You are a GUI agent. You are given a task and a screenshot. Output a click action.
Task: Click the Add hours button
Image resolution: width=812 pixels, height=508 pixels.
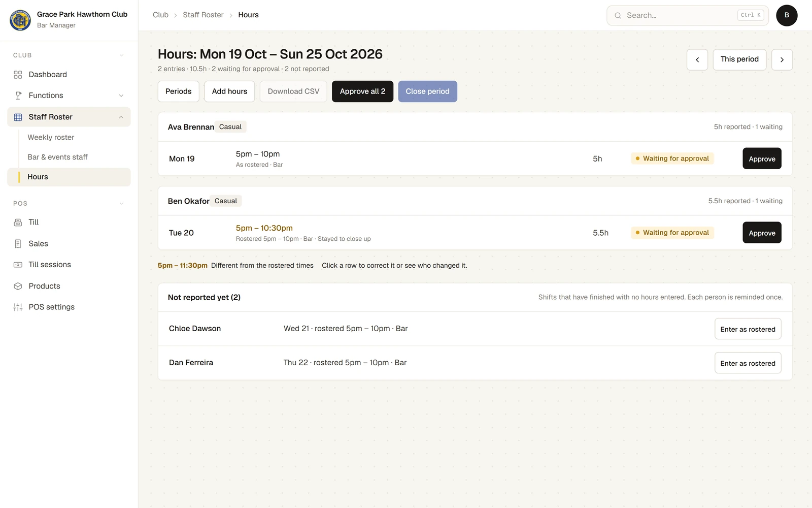click(229, 91)
